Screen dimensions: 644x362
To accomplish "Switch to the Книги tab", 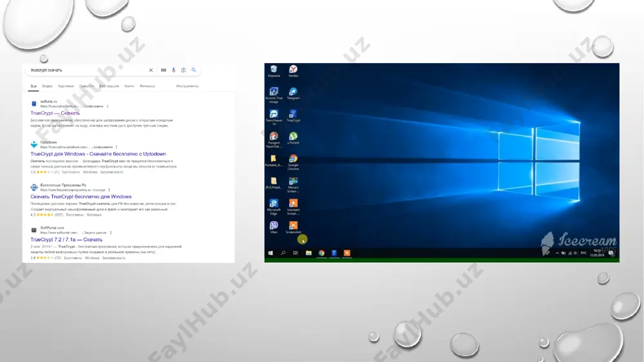I will (129, 86).
